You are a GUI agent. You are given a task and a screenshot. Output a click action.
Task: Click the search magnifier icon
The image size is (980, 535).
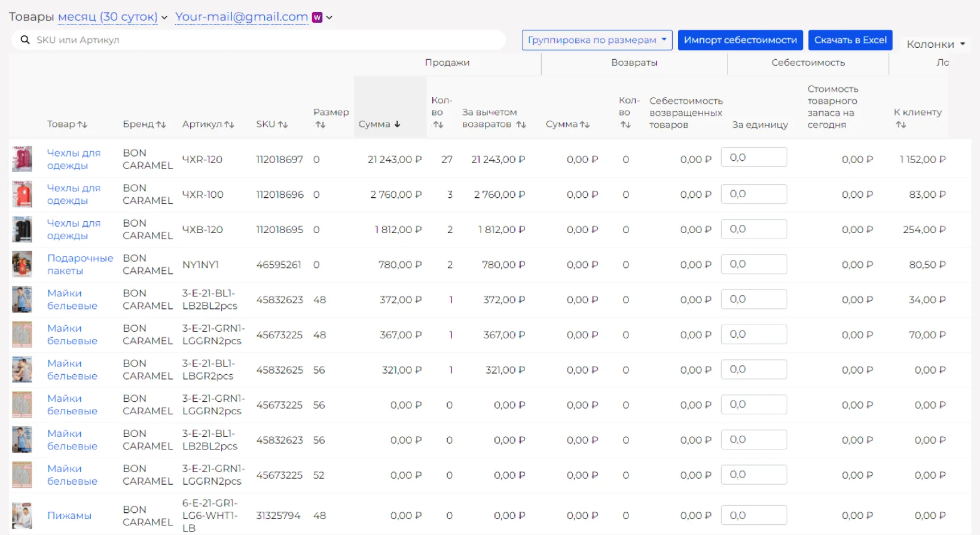(25, 40)
